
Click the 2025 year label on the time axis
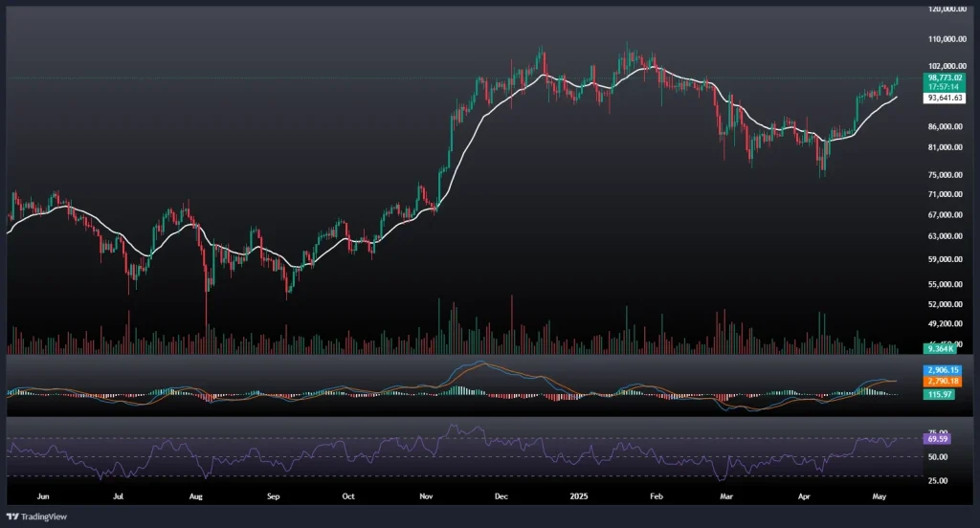coord(579,497)
